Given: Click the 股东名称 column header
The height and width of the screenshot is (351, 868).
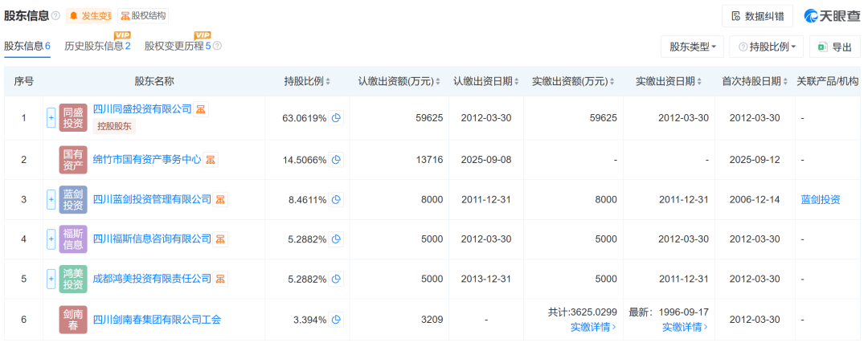Looking at the screenshot, I should click(154, 81).
